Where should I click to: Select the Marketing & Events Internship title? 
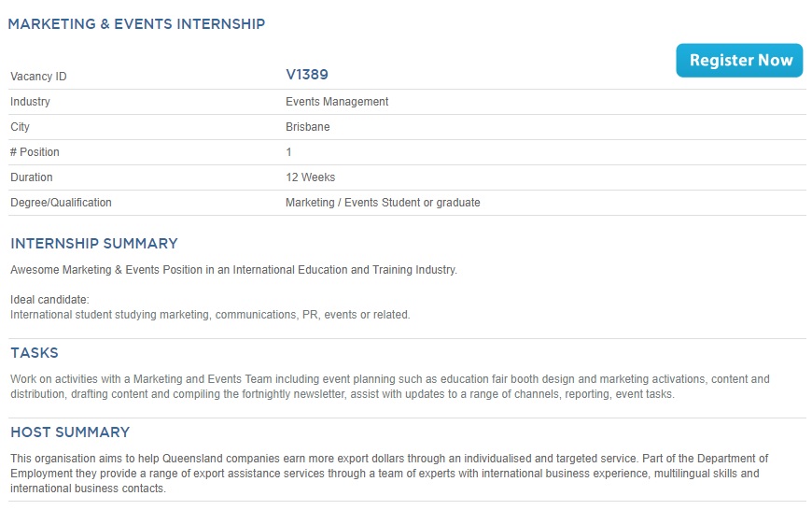tap(136, 24)
